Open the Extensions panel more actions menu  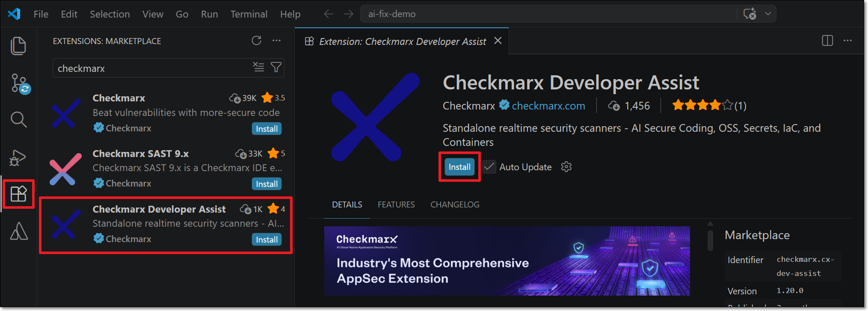click(276, 41)
